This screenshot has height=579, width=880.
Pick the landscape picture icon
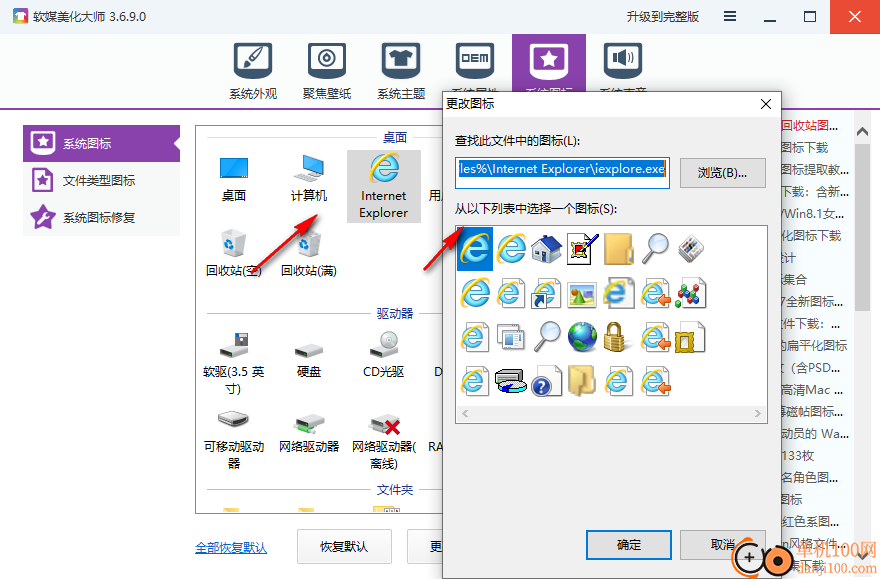[582, 293]
